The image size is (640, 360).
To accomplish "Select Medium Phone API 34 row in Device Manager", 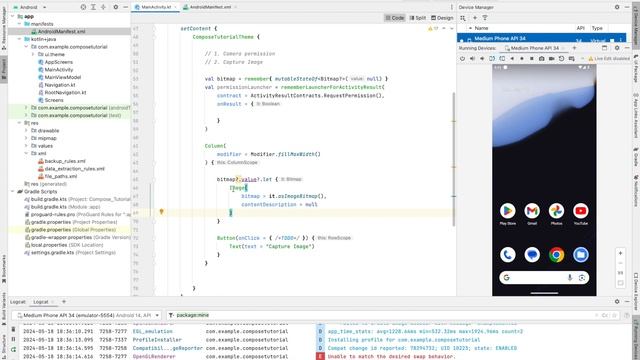I will tap(542, 38).
